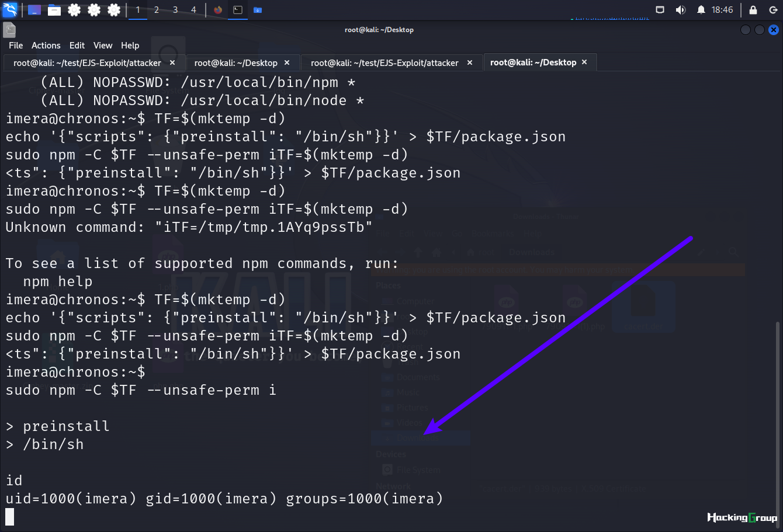Switch to workspace 3
783x532 pixels.
pos(175,10)
